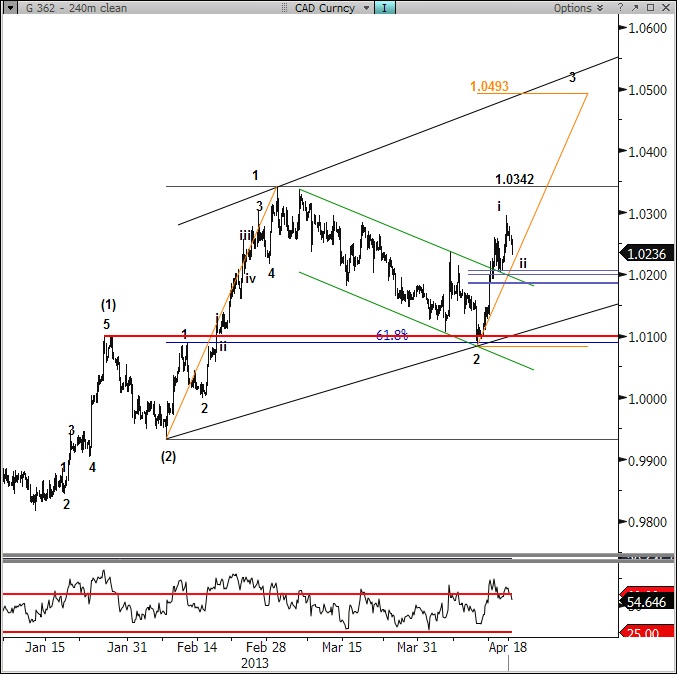Click the 1.0236 current price tag

pyautogui.click(x=647, y=254)
